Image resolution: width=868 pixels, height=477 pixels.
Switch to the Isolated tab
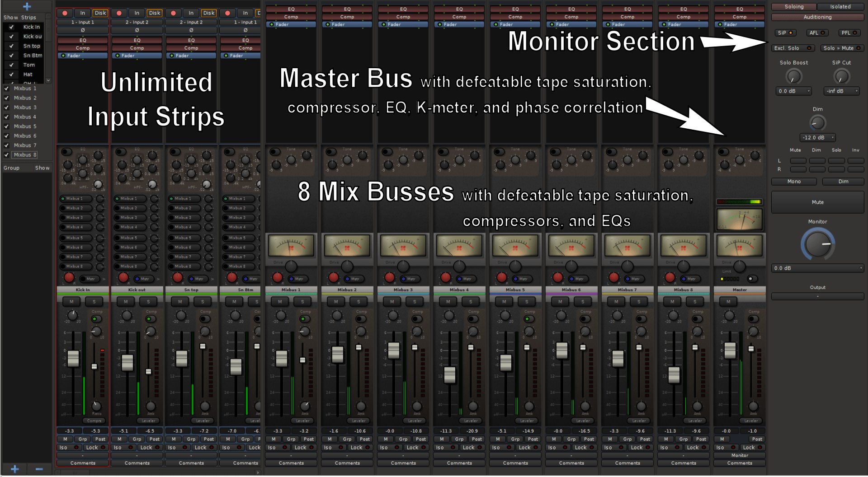tap(840, 6)
